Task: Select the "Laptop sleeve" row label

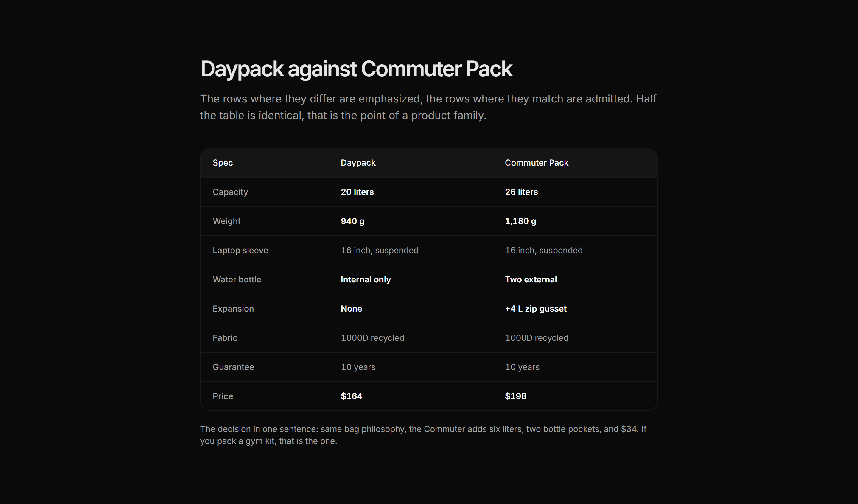Action: [x=240, y=250]
